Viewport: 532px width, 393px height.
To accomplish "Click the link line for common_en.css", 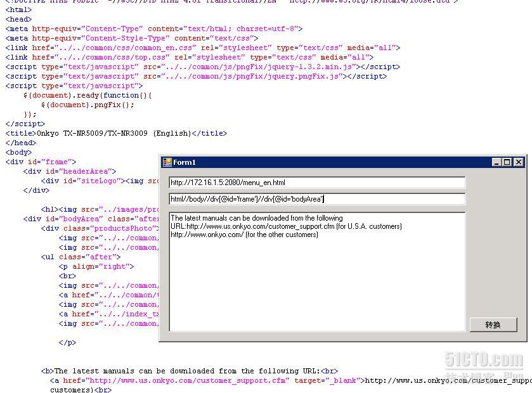I will tap(203, 48).
